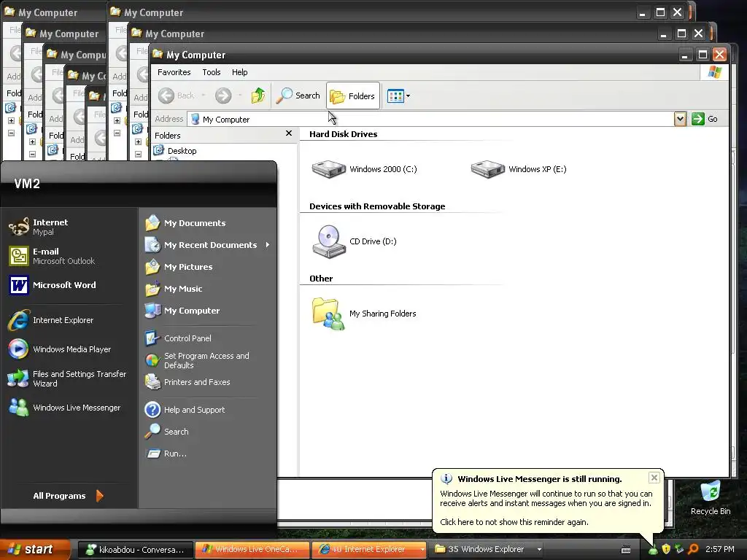Select My Sharing Folders
Screen dimensions: 747x560
coord(364,314)
